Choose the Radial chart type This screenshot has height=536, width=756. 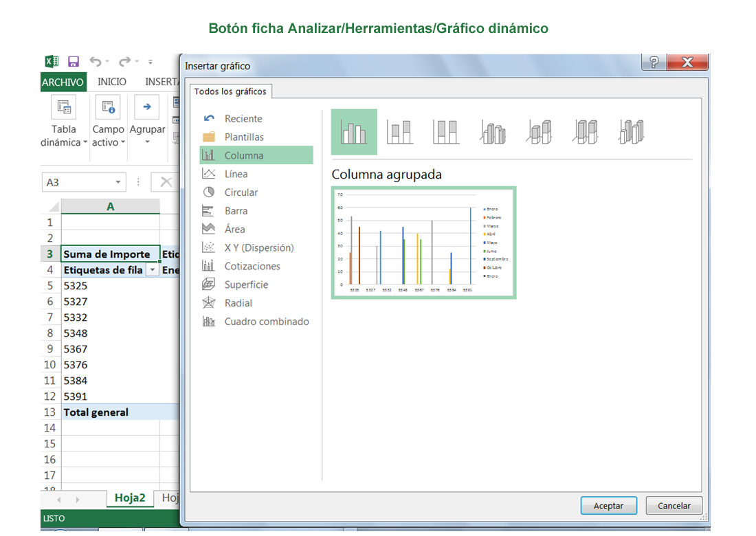pyautogui.click(x=256, y=303)
